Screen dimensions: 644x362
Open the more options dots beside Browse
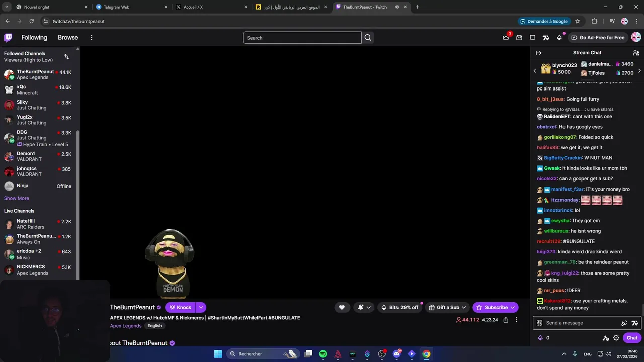tap(91, 37)
